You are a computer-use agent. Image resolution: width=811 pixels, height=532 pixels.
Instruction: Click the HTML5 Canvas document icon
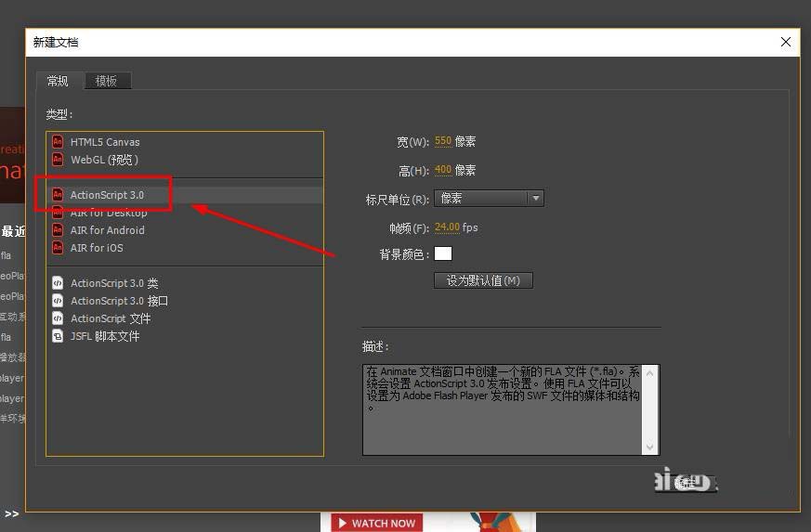pyautogui.click(x=58, y=142)
